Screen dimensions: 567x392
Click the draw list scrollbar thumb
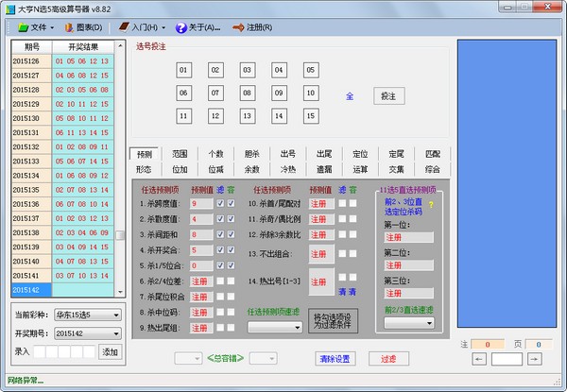click(120, 235)
